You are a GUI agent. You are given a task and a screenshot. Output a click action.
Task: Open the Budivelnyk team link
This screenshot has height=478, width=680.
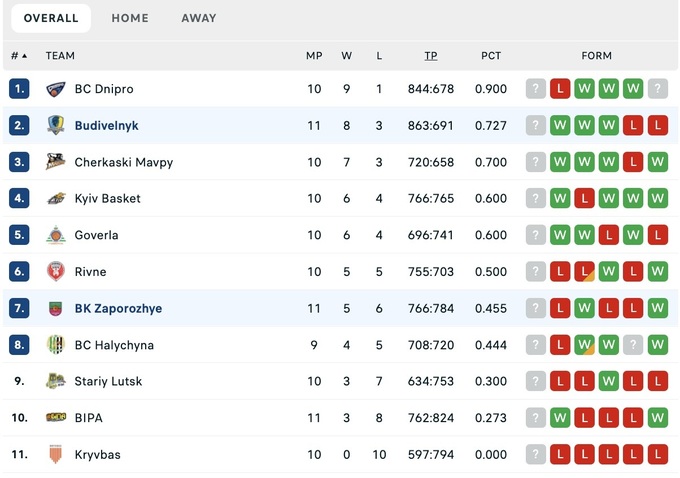pos(106,126)
